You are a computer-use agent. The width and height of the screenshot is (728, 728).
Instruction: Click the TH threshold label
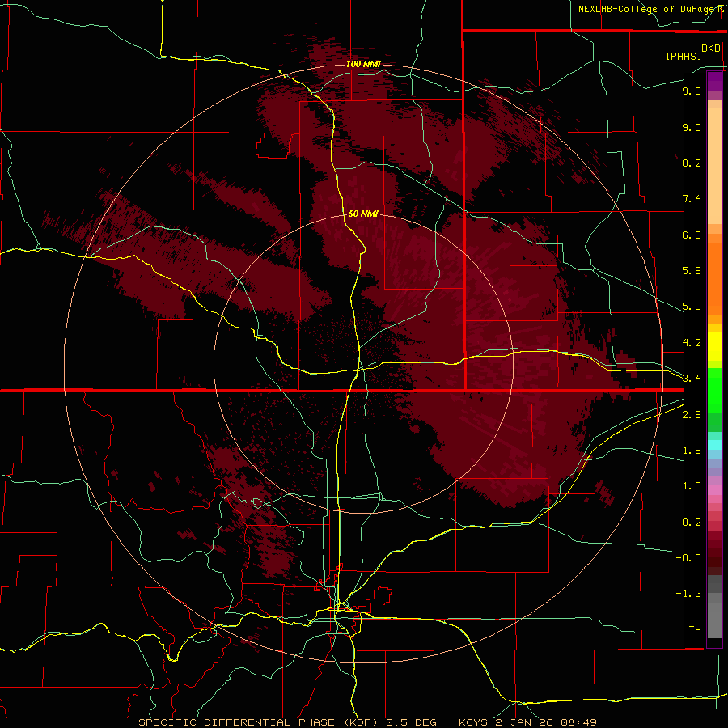695,630
